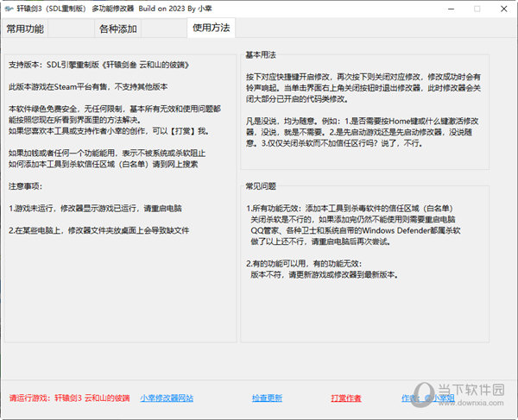
Task: Click the 凡是没说，均为随意 line mentioning Home键
Action: (363, 121)
